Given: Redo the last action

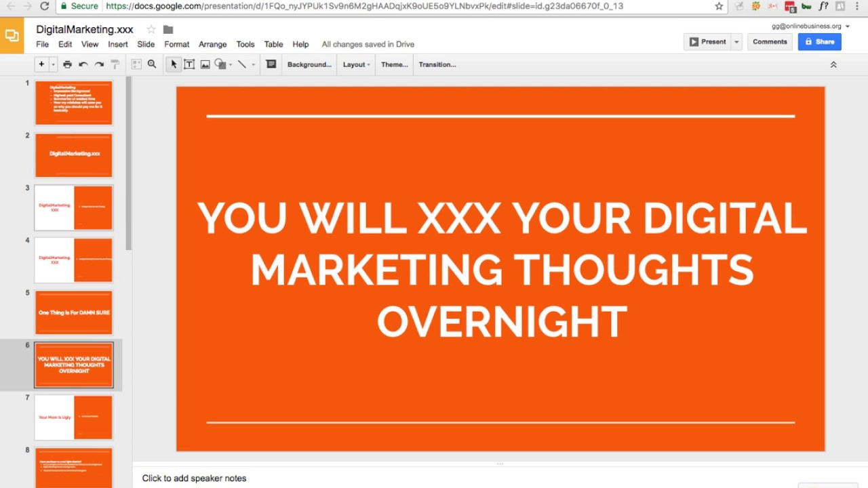Looking at the screenshot, I should pyautogui.click(x=99, y=64).
